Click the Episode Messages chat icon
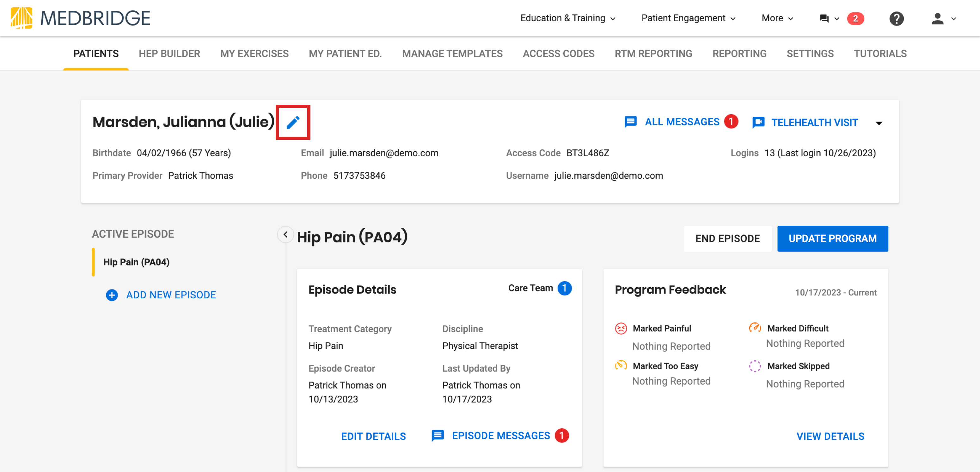Image resolution: width=980 pixels, height=472 pixels. (x=438, y=435)
